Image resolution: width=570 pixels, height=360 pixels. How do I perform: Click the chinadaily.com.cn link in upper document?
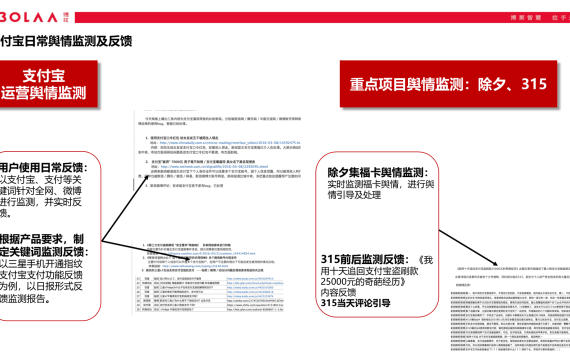tap(230, 143)
